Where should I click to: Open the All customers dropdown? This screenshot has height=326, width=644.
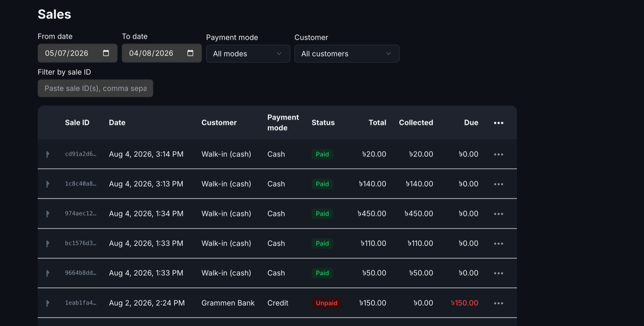(x=347, y=54)
